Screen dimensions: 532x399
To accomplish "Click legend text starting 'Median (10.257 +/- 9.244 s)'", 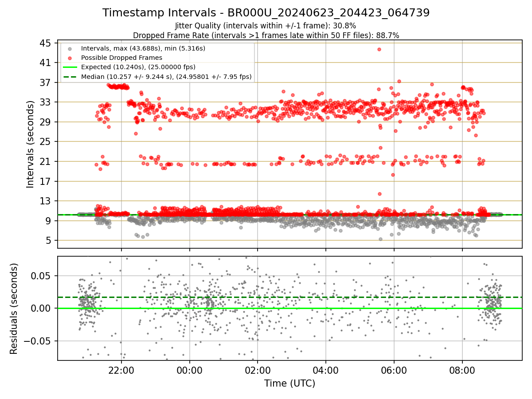I will [166, 77].
